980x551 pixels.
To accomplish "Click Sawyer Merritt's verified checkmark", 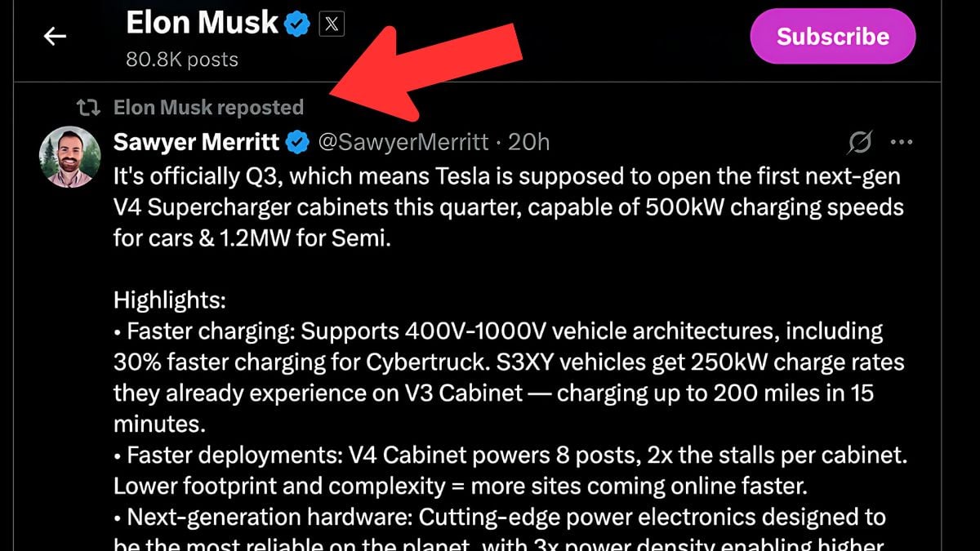I will tap(296, 141).
